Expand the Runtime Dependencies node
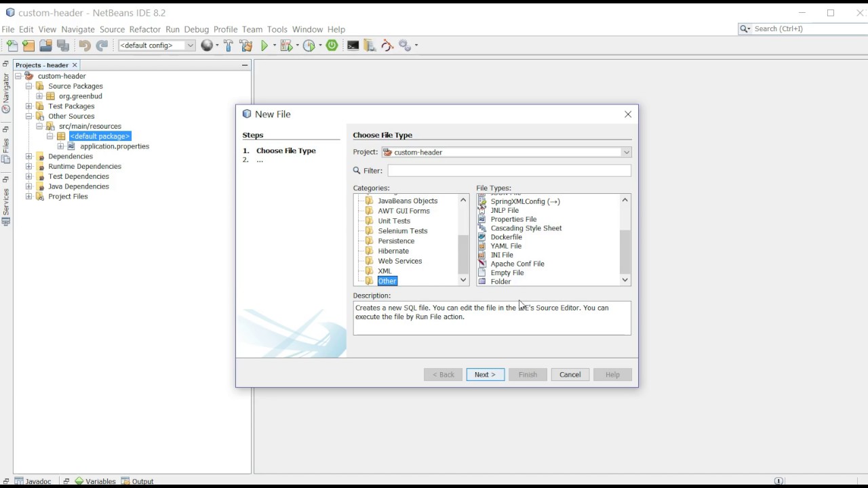Image resolution: width=868 pixels, height=488 pixels. 28,167
